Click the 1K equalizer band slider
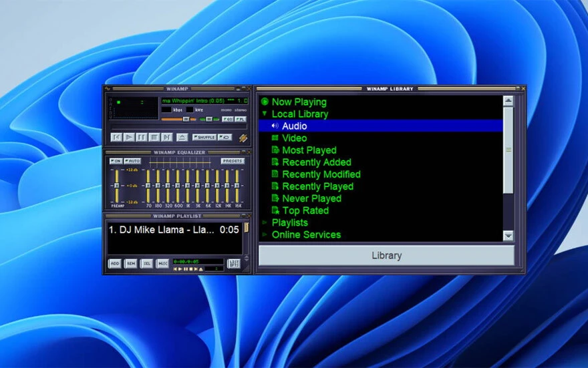Viewport: 588px width, 368px height. (x=188, y=186)
